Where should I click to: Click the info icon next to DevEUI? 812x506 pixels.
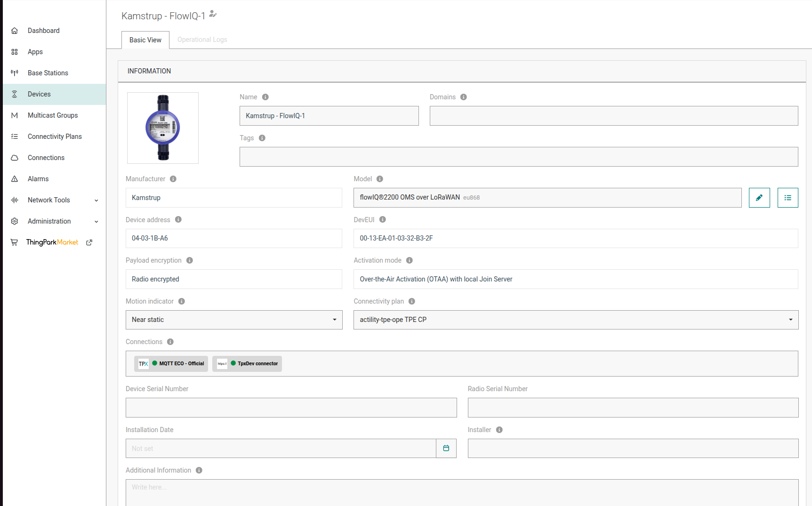click(383, 219)
